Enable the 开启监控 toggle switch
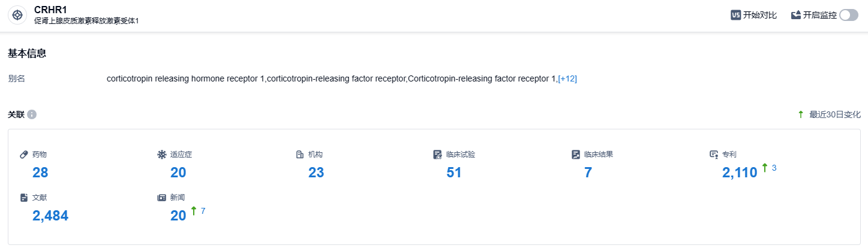The image size is (868, 248). (x=849, y=16)
